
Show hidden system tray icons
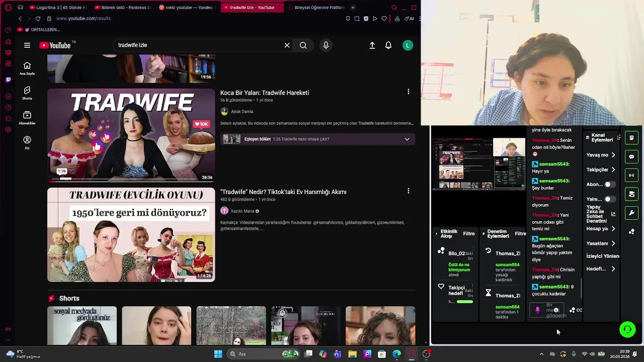[x=541, y=354]
